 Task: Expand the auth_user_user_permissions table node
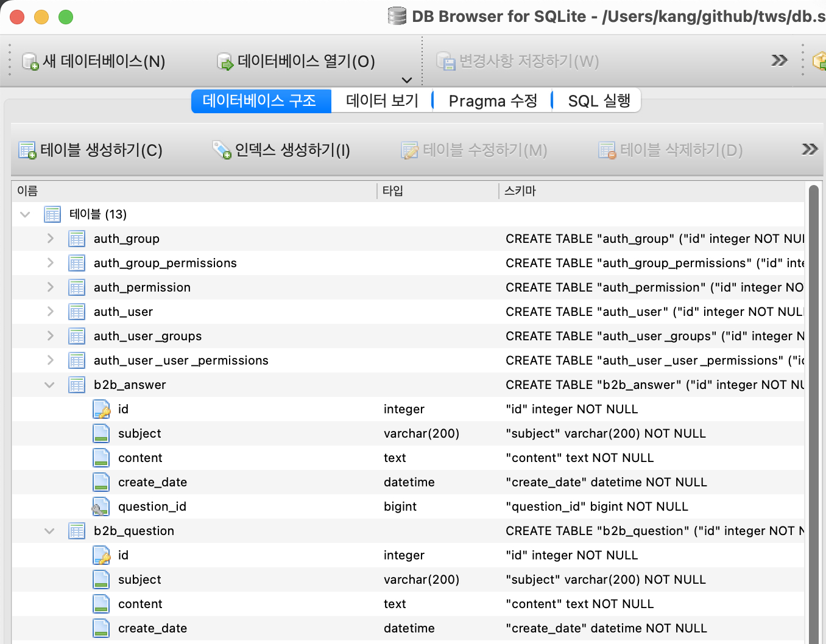coord(50,360)
